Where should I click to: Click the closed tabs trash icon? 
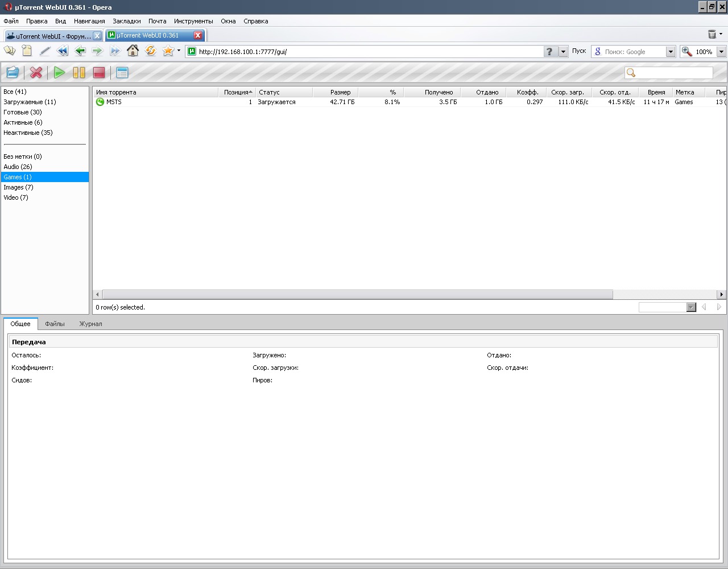(x=712, y=35)
